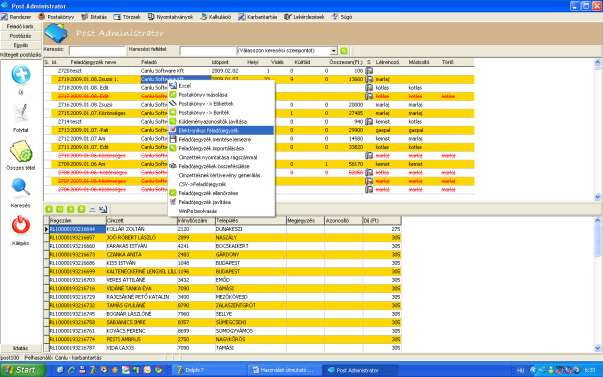
Task: Click the Ragszám column header
Action: [78, 221]
